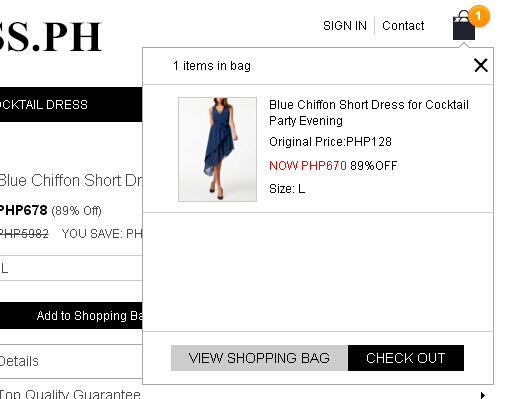
Task: Click the 1 items in bag header
Action: click(x=212, y=66)
